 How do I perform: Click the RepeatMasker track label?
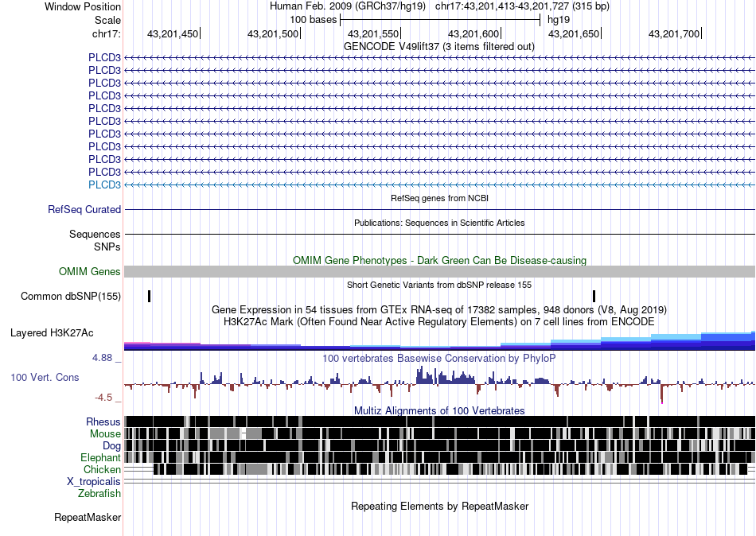point(88,517)
